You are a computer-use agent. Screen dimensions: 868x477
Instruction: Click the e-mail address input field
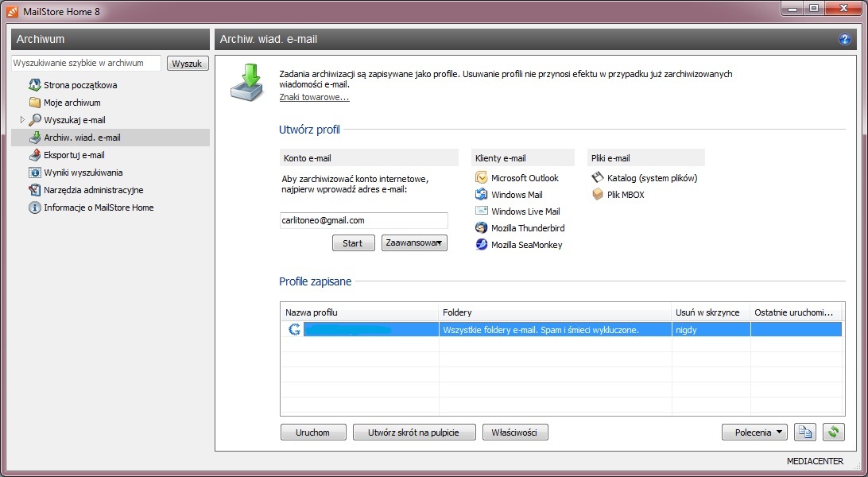pos(363,220)
